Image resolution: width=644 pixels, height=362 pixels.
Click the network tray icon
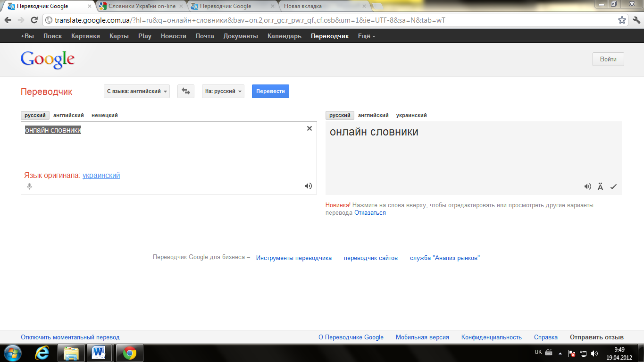[x=583, y=353]
